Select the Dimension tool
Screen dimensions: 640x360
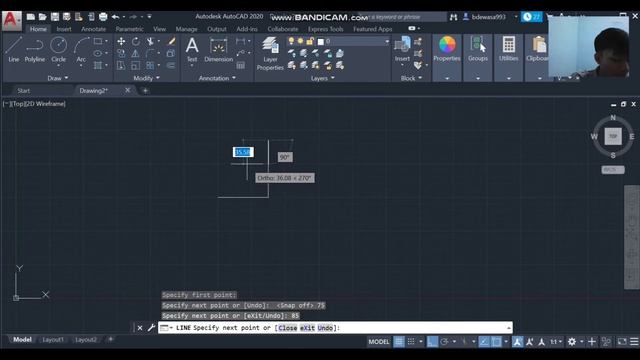218,49
